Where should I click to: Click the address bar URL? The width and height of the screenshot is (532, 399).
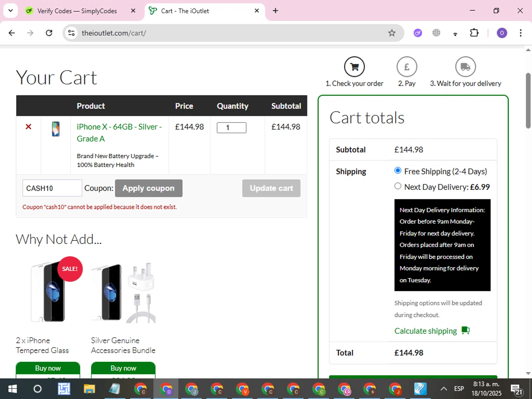[x=114, y=33]
